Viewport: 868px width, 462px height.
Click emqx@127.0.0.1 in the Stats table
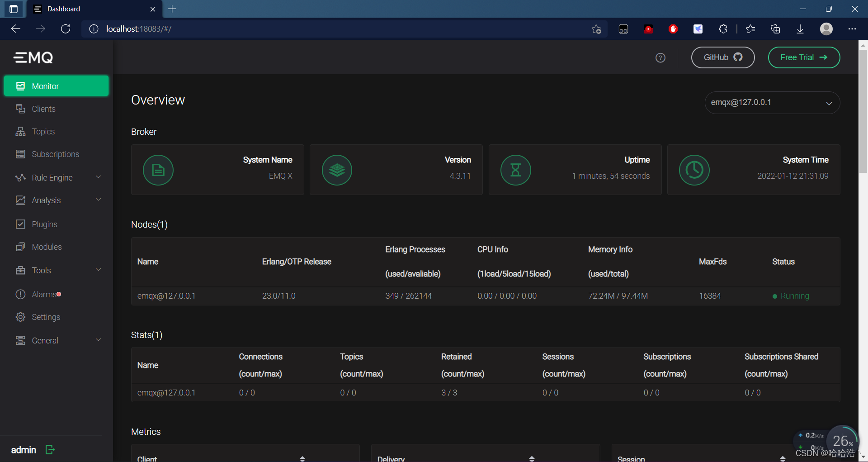point(166,393)
